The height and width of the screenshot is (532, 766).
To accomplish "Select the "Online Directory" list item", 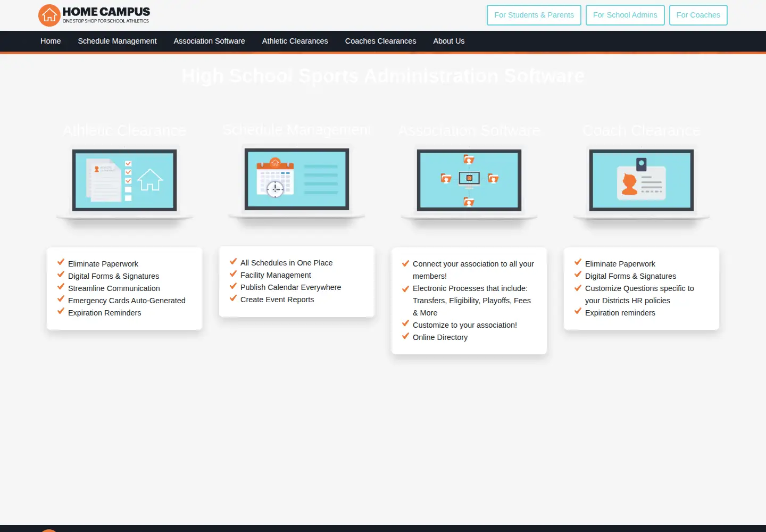I will click(440, 337).
